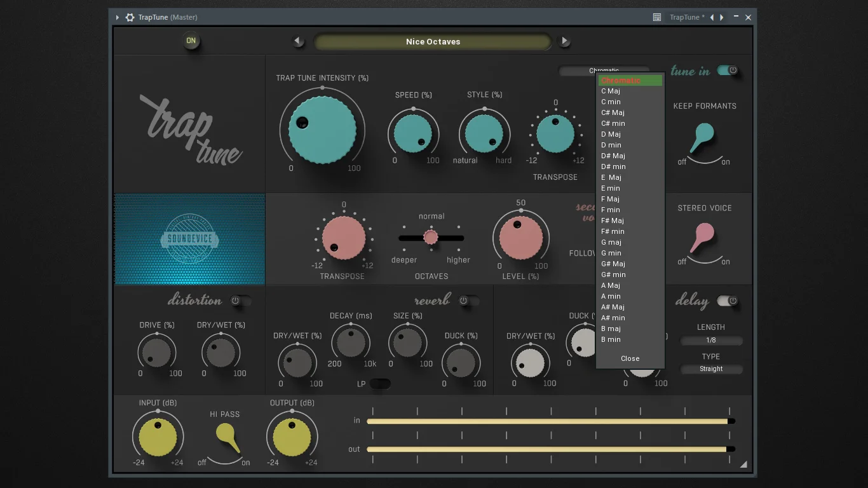This screenshot has width=868, height=488.
Task: Click the next preset arrow beside Nice Octaves
Action: 564,41
